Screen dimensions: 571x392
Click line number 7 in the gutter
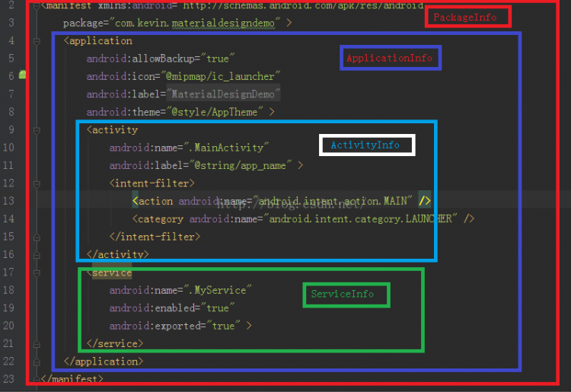tap(11, 94)
